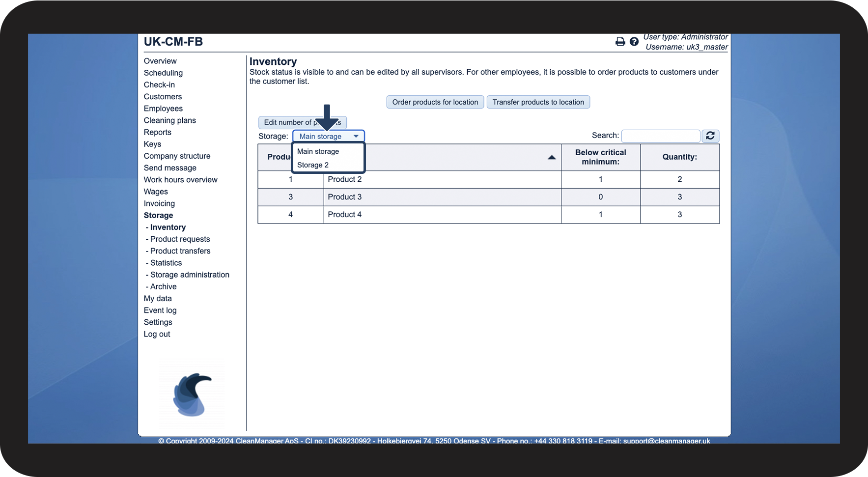The width and height of the screenshot is (868, 477).
Task: Click critical minimum cell of Product 4
Action: [601, 215]
